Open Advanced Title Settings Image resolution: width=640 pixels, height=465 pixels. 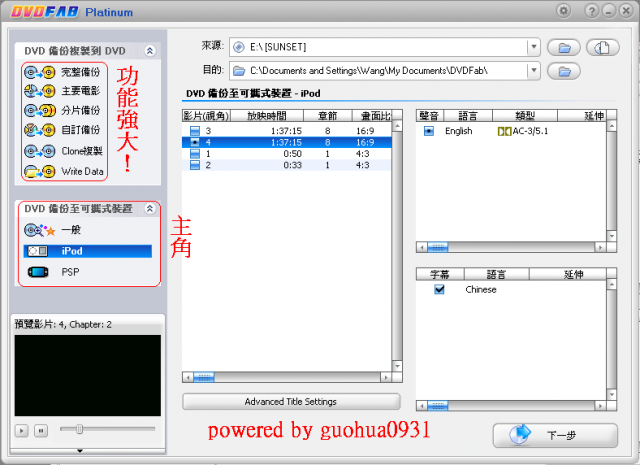point(291,402)
